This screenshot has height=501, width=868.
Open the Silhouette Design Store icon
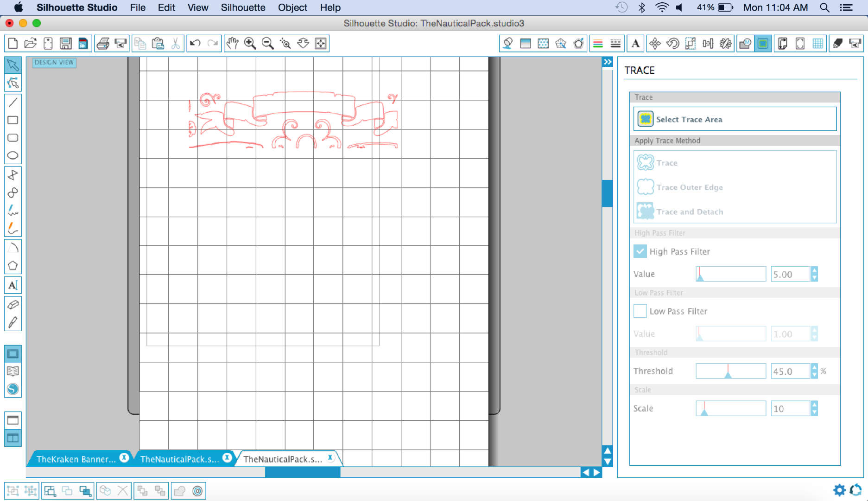(13, 389)
